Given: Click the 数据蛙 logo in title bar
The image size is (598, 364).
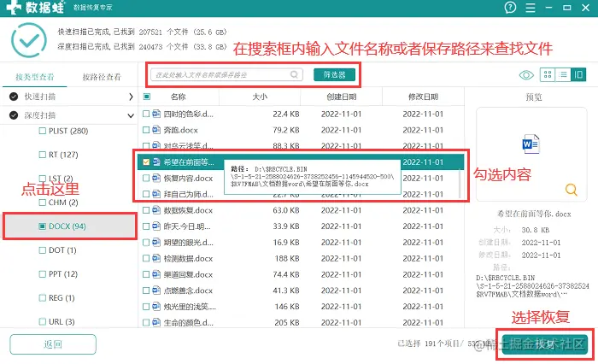Looking at the screenshot, I should tap(35, 7).
